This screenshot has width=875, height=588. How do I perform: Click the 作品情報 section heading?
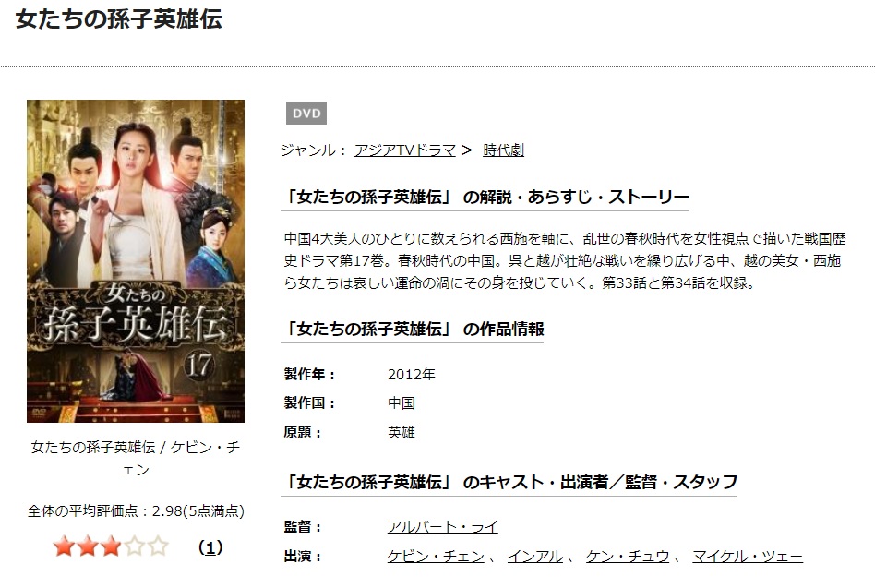[413, 330]
